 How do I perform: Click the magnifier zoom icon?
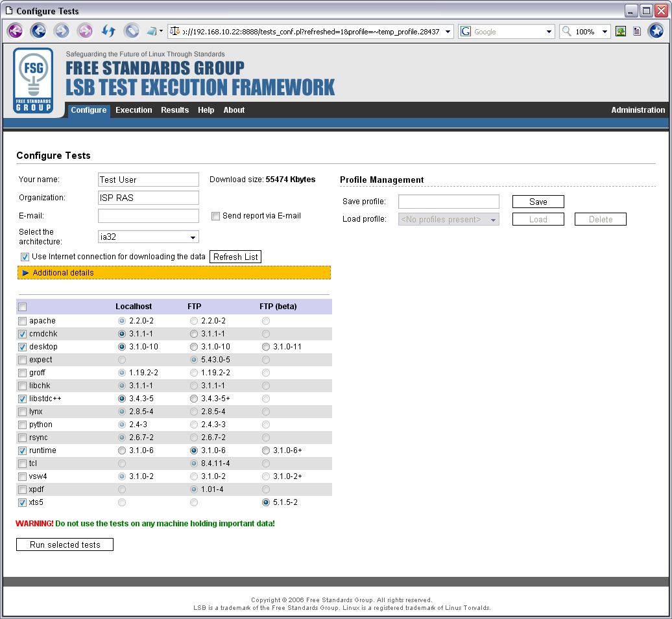tap(566, 31)
